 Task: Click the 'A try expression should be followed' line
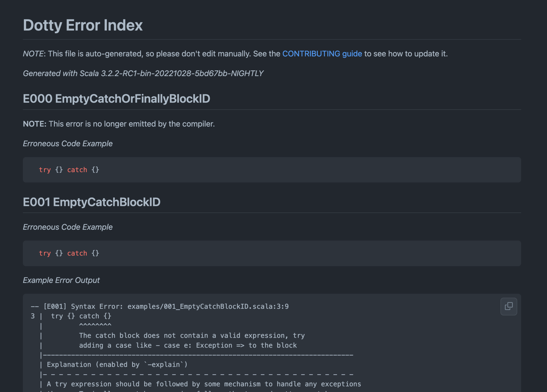pos(204,384)
